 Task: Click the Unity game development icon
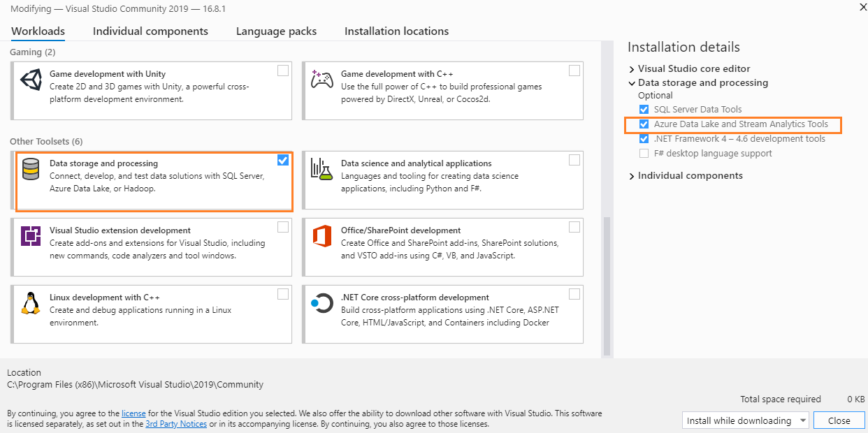pyautogui.click(x=31, y=80)
